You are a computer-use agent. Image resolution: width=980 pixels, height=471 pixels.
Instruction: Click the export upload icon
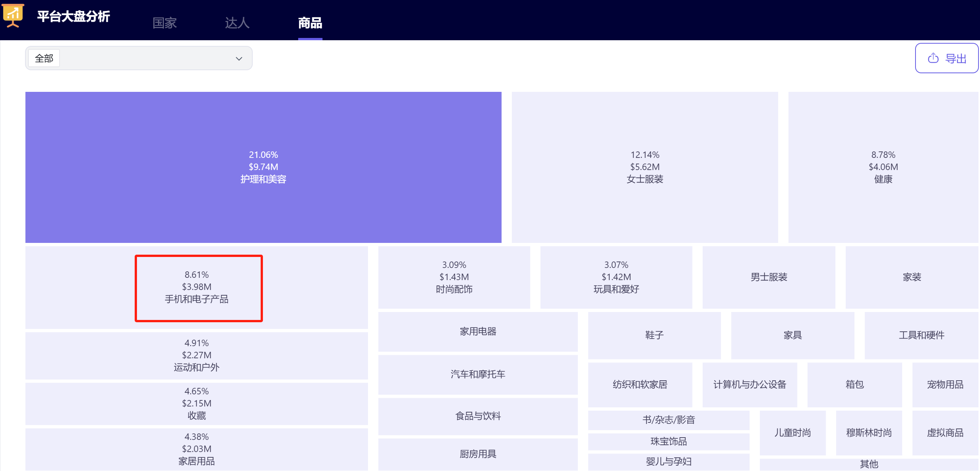click(933, 58)
